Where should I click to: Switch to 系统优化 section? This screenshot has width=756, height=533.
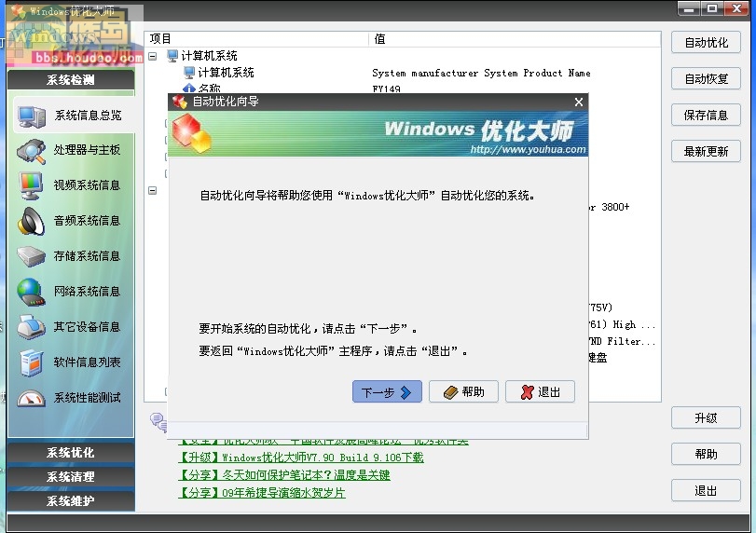click(71, 453)
